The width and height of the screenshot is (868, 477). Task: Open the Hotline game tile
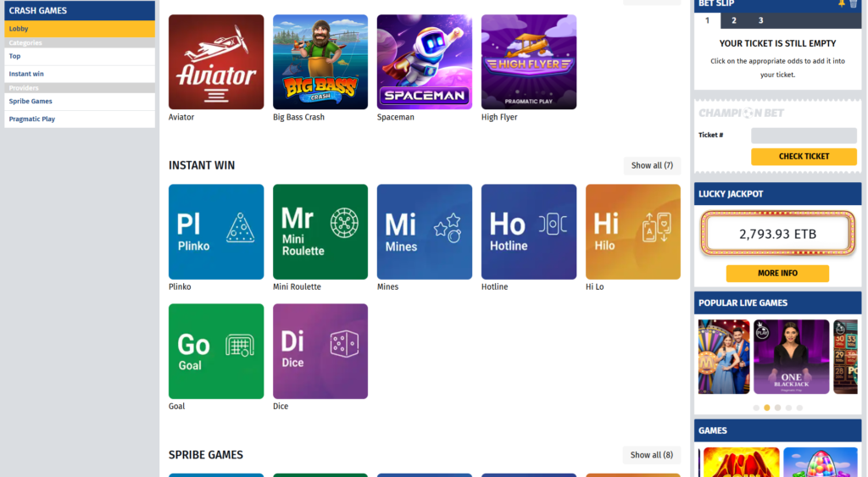click(x=529, y=231)
